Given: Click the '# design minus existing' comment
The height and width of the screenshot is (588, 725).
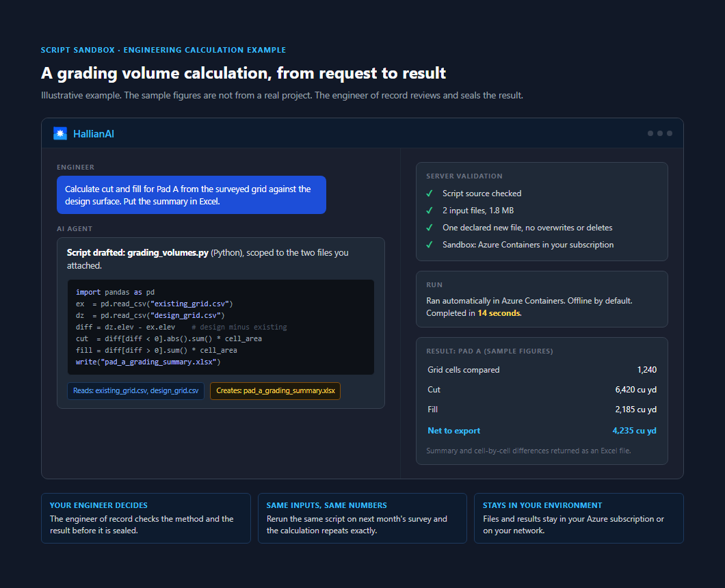Looking at the screenshot, I should [x=239, y=327].
